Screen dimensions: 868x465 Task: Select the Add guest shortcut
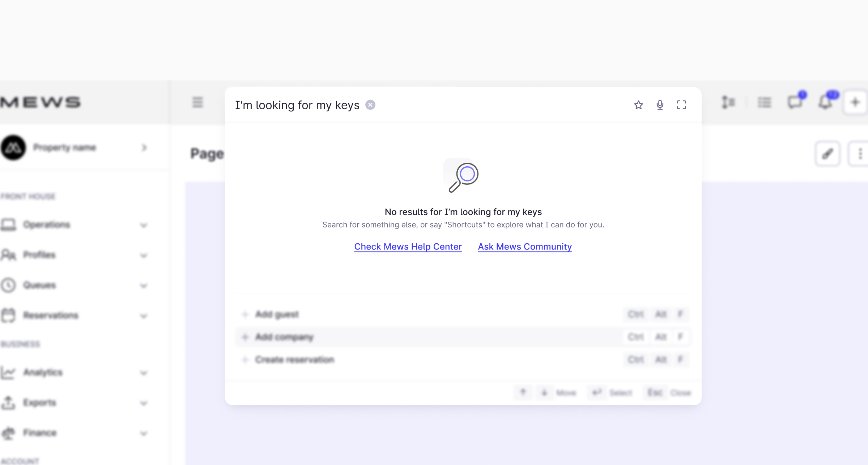point(277,314)
